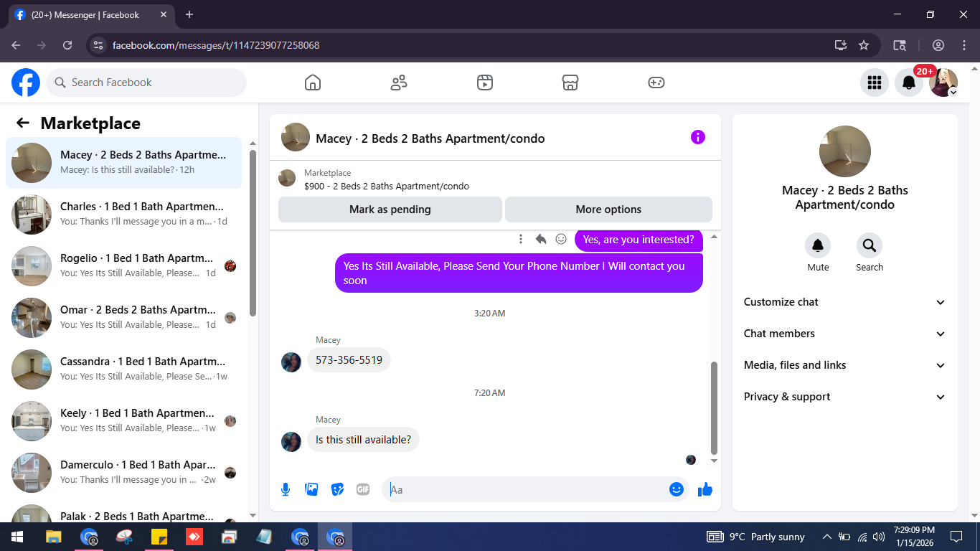Open the Gaming controller icon
The image size is (980, 551).
click(656, 83)
